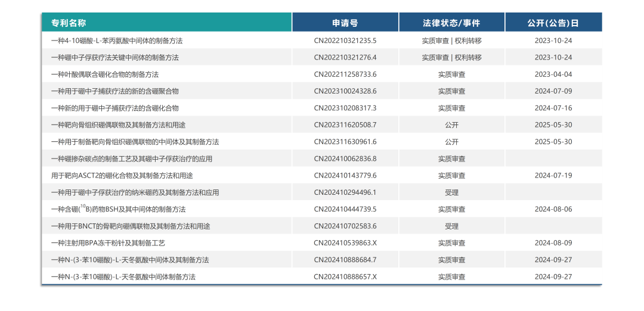Image resolution: width=644 pixels, height=311 pixels.
Task: Click publication date 2024-07-19
Action: (x=553, y=175)
